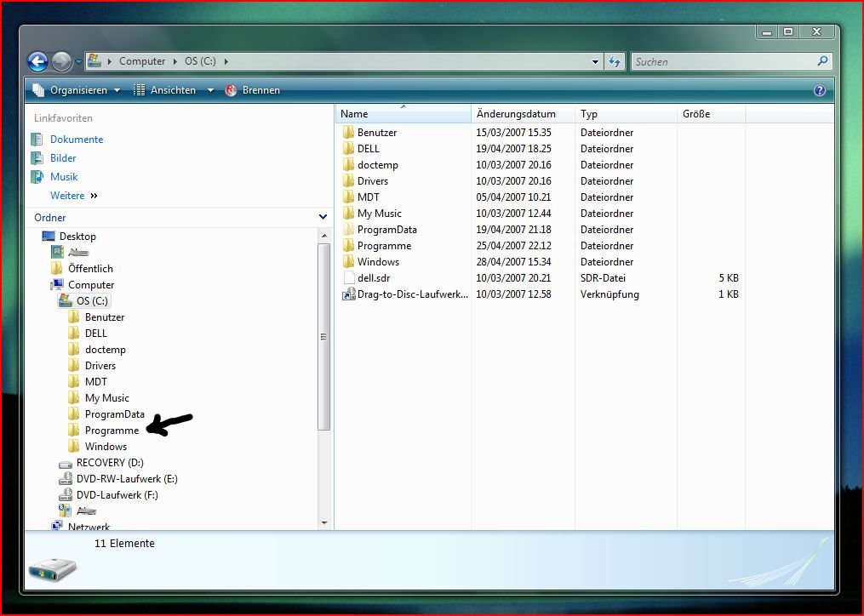Click the folder tree scroll down arrow

[x=324, y=523]
